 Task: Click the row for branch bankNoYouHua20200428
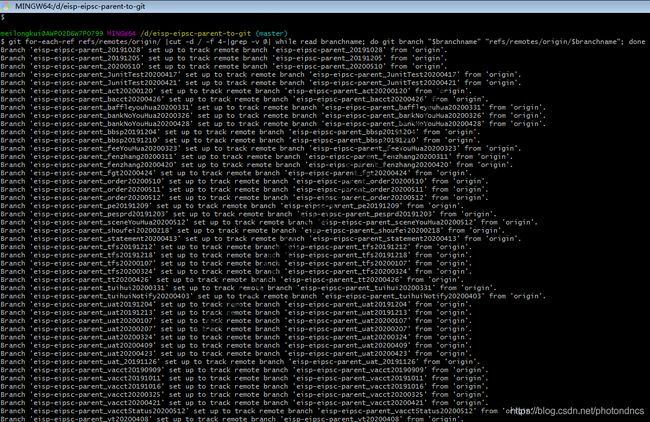(273, 124)
